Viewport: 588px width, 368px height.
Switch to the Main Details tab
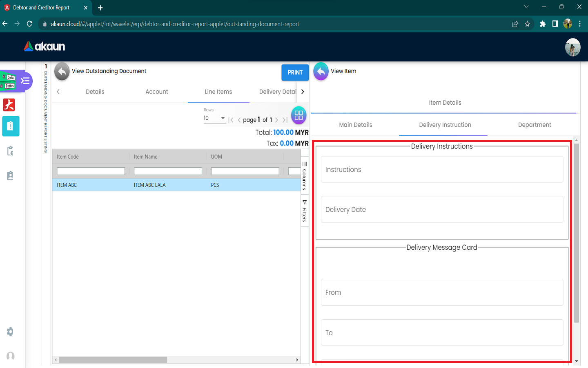tap(355, 125)
